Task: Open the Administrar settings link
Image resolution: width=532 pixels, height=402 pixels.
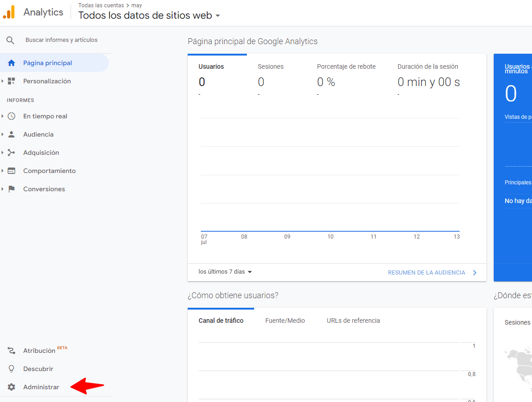Action: pos(41,387)
